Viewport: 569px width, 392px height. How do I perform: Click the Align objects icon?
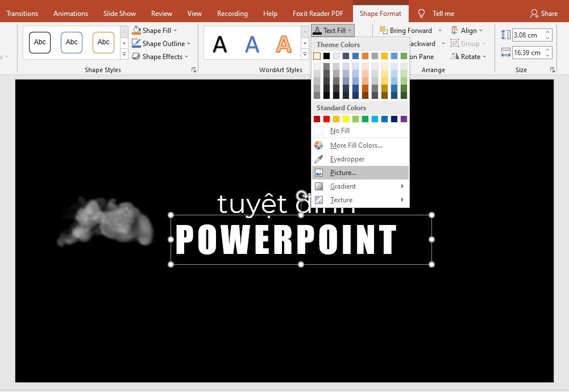point(455,30)
